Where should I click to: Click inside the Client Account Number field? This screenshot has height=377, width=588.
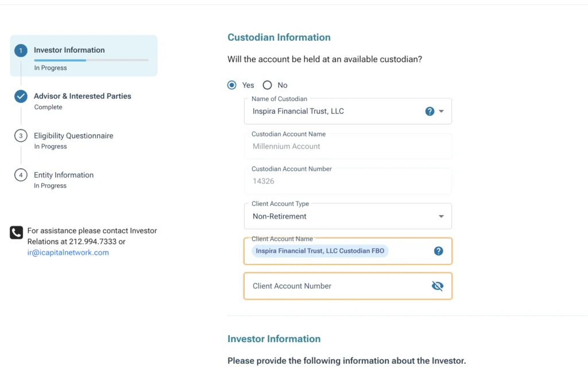[333, 286]
